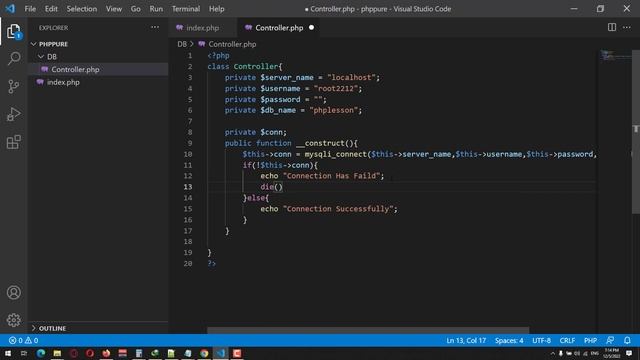Screen dimensions: 640x360
Task: Open the Run menu
Action: point(156,9)
